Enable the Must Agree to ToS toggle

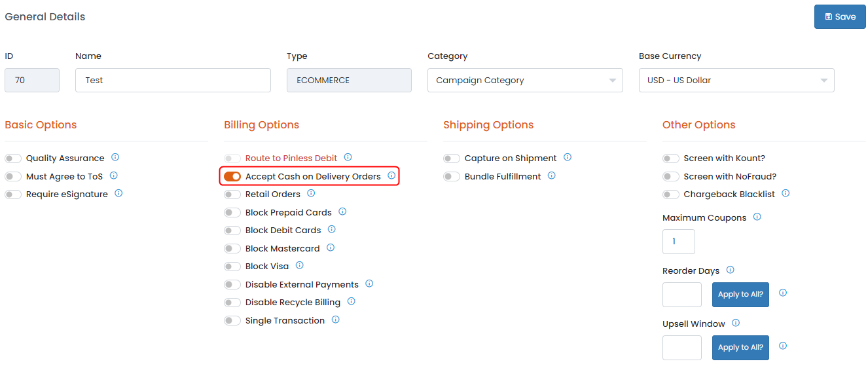(13, 177)
